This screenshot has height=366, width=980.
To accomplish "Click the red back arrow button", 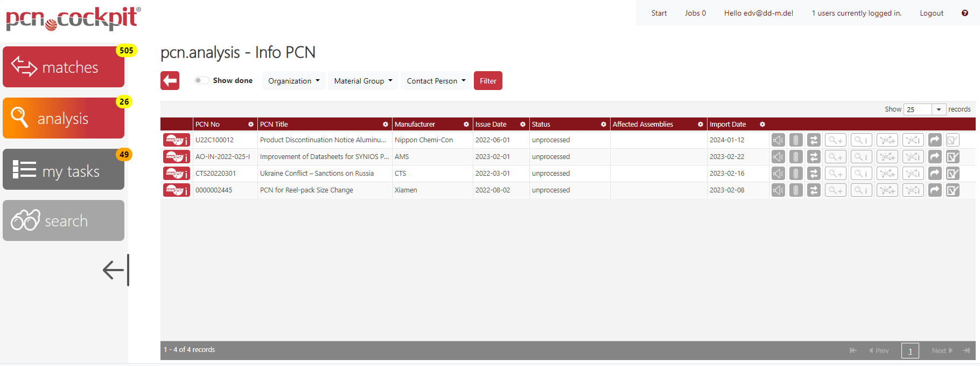I will tap(170, 81).
